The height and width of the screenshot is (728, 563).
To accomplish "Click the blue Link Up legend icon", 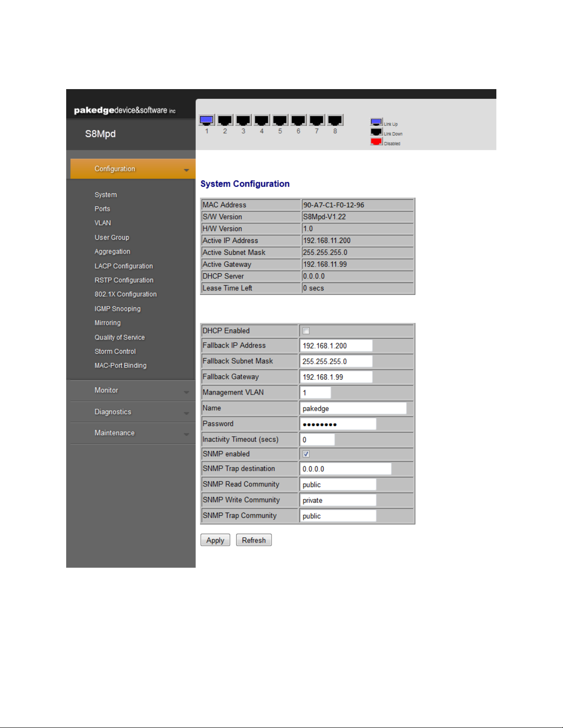I will point(376,122).
